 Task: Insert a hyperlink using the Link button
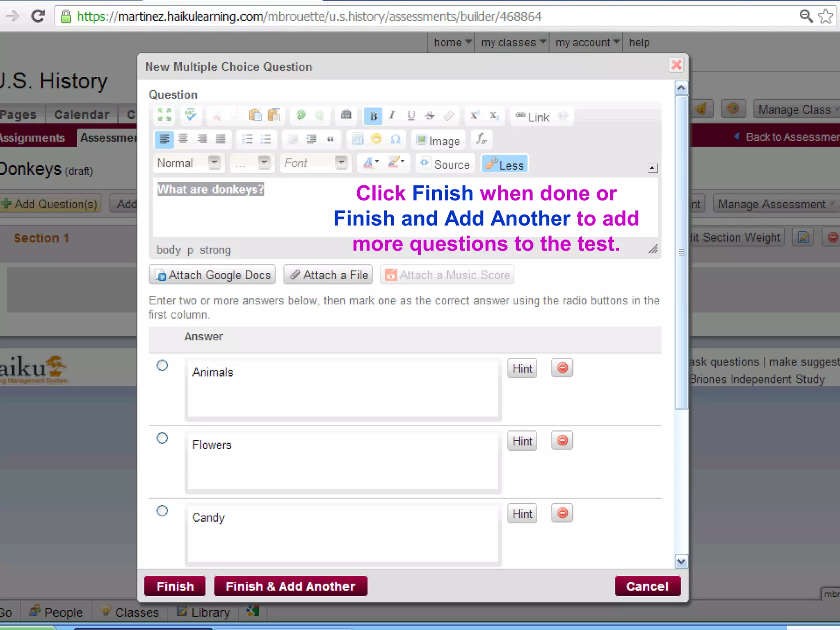click(532, 117)
